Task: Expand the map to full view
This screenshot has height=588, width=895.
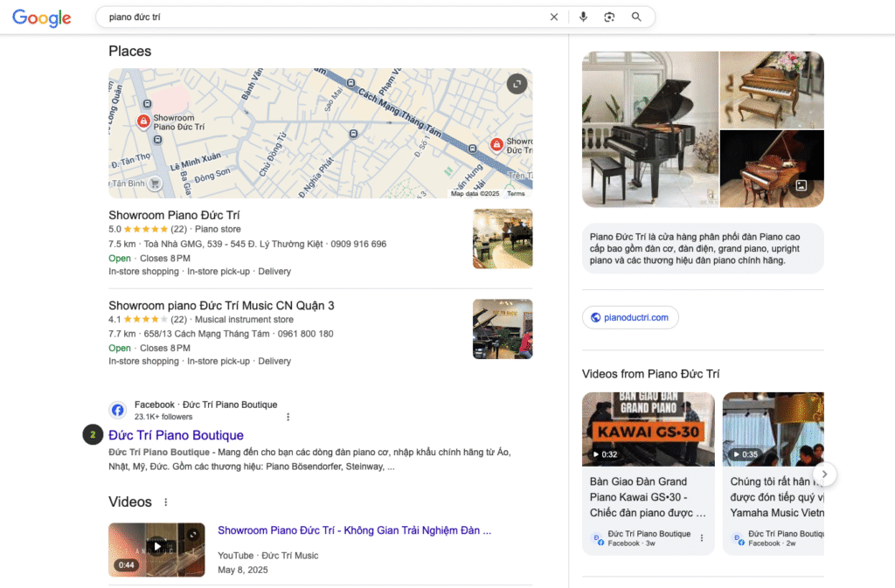Action: tap(517, 84)
